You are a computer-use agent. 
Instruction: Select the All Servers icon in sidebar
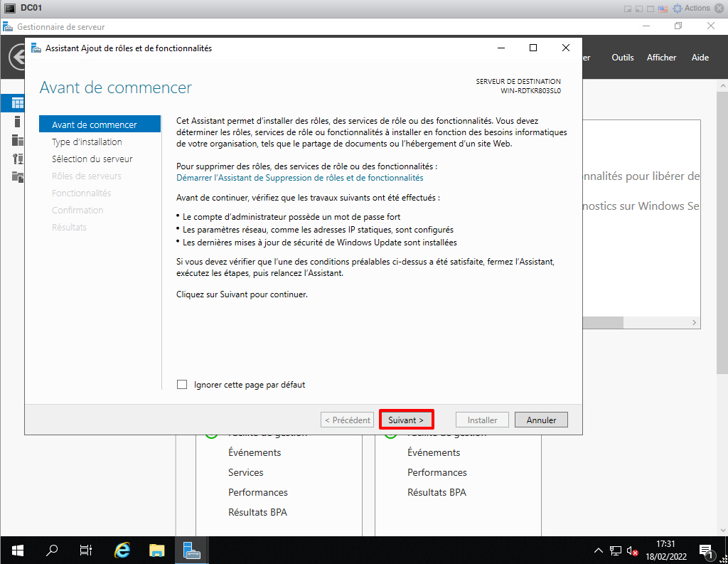(x=18, y=140)
